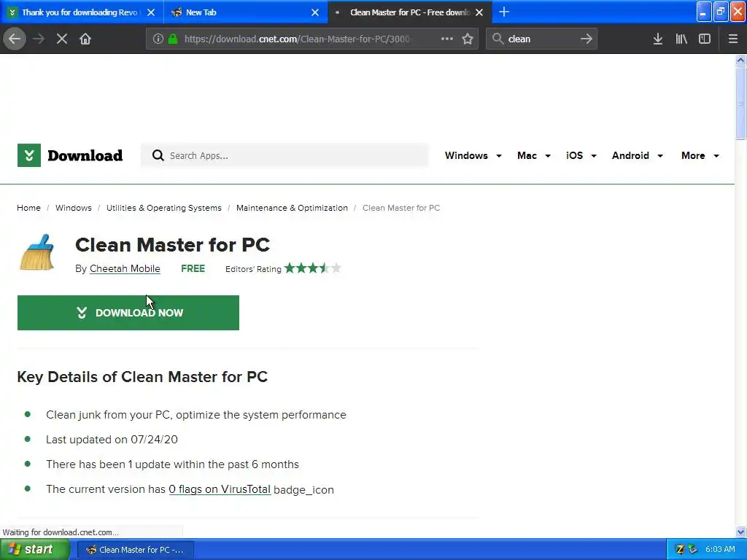747x560 pixels.
Task: Open the Library icon in the toolbar
Action: tap(681, 39)
